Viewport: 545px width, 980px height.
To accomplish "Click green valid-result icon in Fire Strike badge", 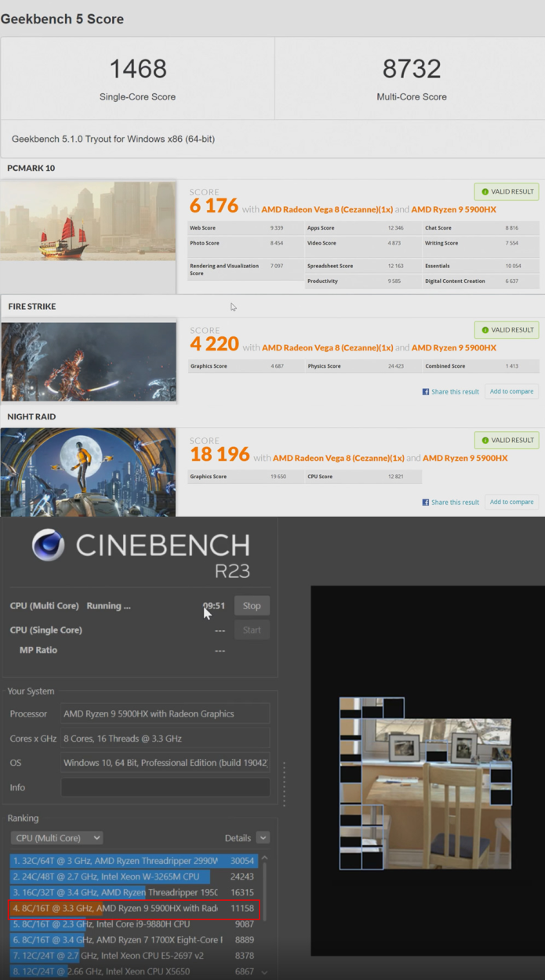I will (485, 330).
